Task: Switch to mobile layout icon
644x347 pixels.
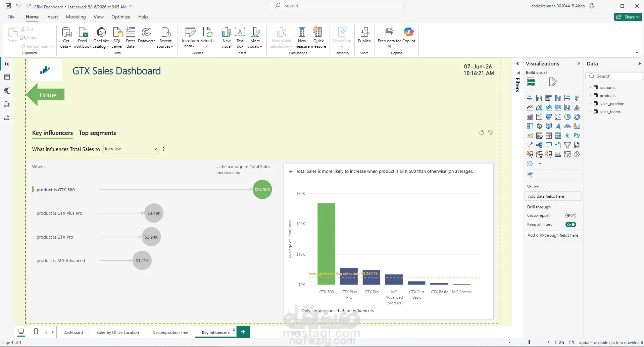Action: coord(36,332)
